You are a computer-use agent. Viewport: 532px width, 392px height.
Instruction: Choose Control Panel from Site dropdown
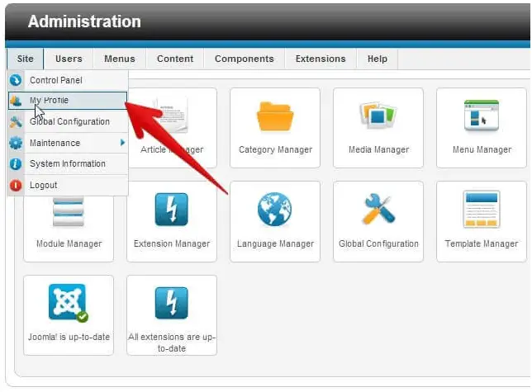point(68,80)
